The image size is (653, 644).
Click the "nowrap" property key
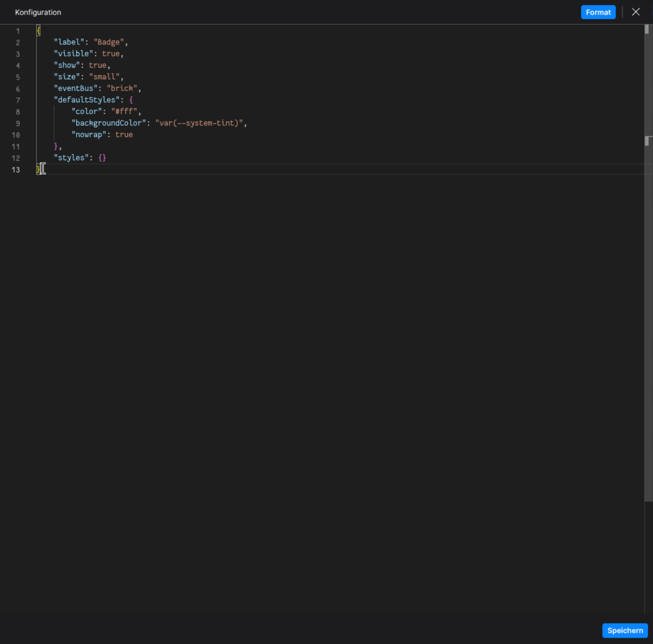[89, 135]
